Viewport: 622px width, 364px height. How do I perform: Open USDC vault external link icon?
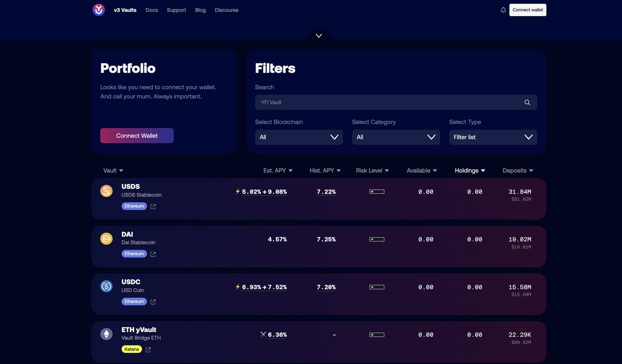pos(153,302)
